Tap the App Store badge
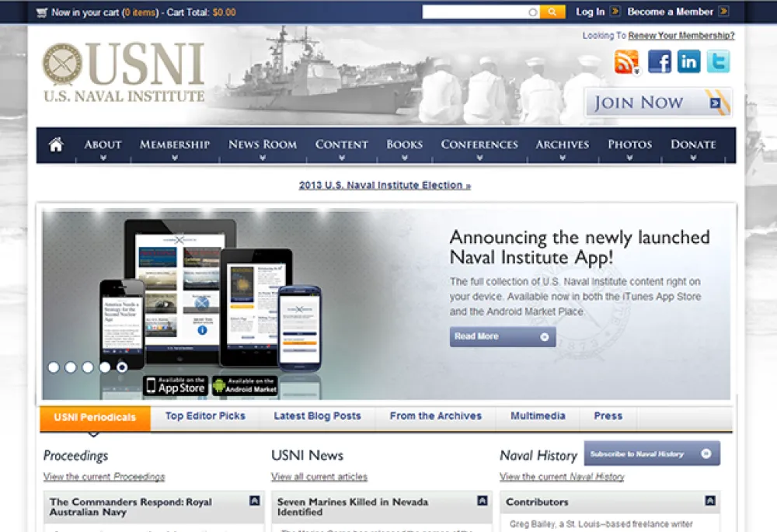 (x=176, y=385)
